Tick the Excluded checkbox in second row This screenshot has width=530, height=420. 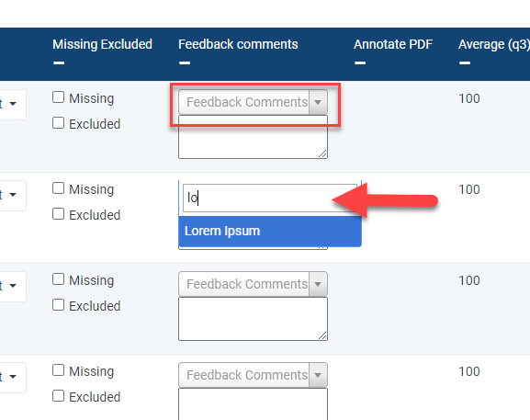tap(58, 214)
